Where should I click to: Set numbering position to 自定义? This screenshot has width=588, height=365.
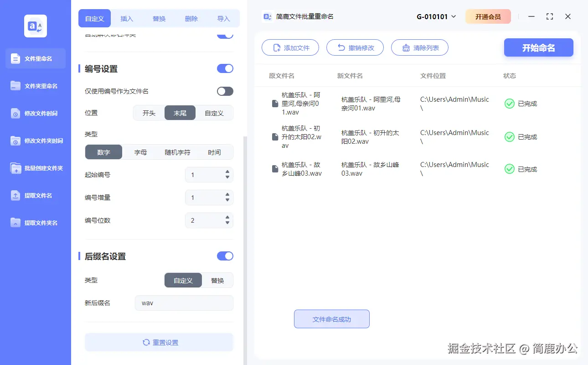[x=214, y=113]
